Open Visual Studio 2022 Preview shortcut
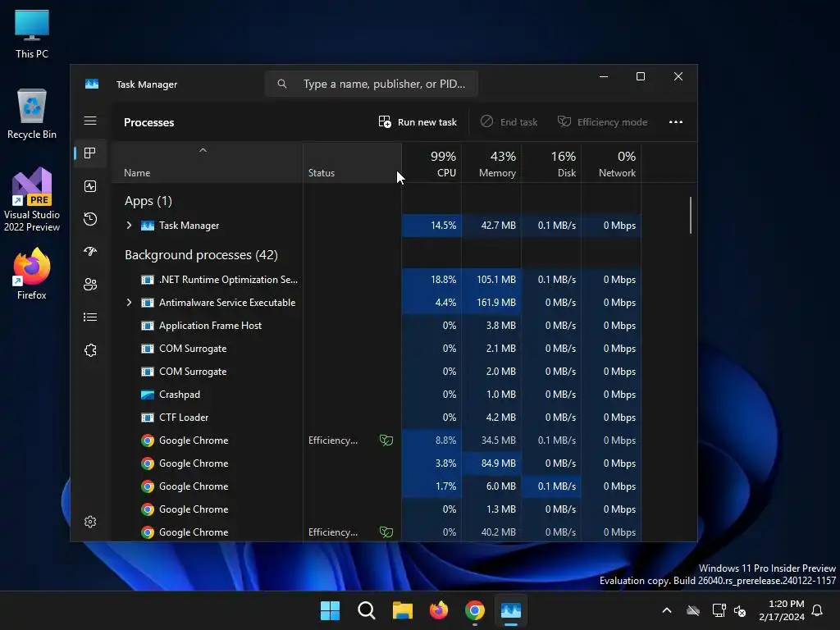This screenshot has height=630, width=840. pos(32,199)
